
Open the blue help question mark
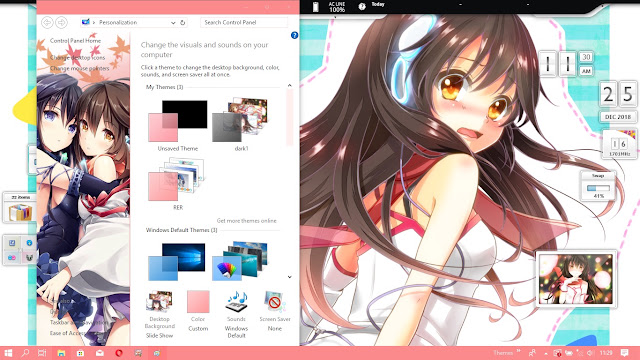pos(294,36)
